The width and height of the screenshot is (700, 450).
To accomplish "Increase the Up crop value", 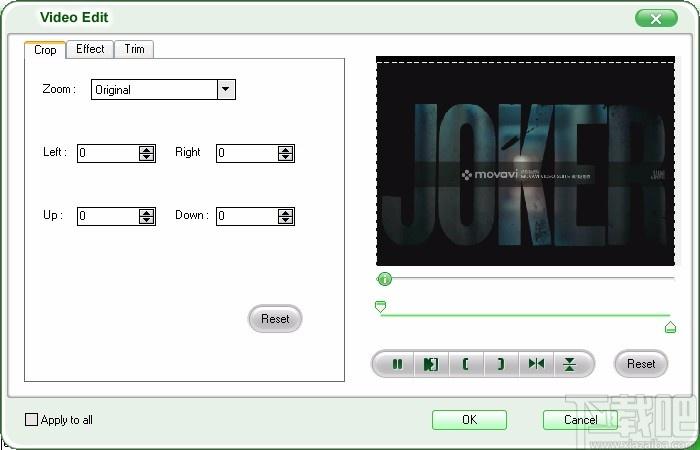I will point(147,212).
